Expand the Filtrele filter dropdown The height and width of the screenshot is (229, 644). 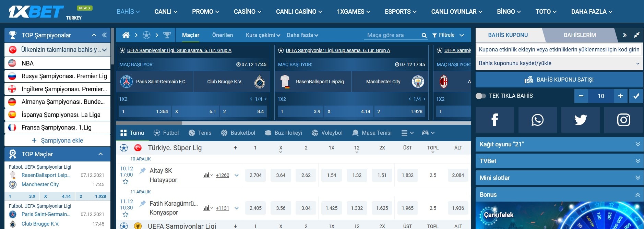pos(448,35)
